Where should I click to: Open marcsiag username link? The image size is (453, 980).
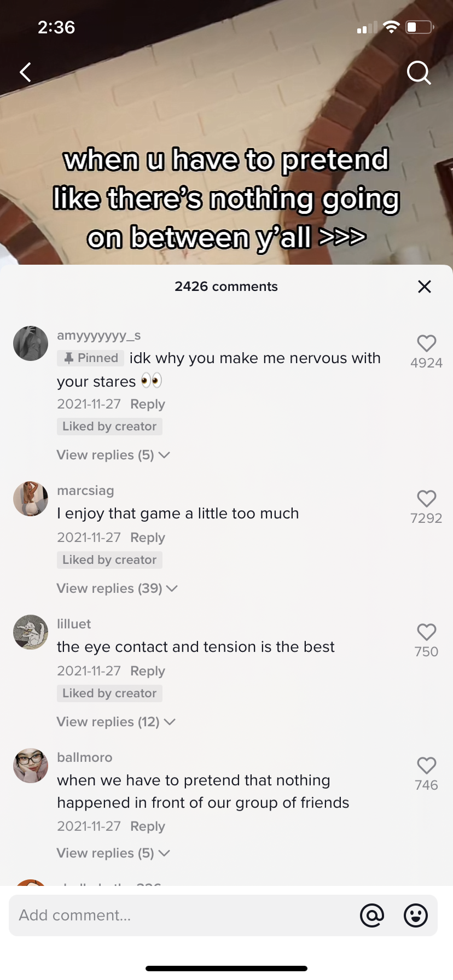point(85,491)
